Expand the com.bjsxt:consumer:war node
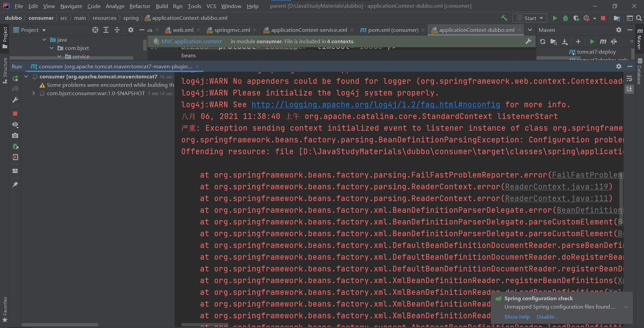This screenshot has height=328, width=644. (34, 93)
